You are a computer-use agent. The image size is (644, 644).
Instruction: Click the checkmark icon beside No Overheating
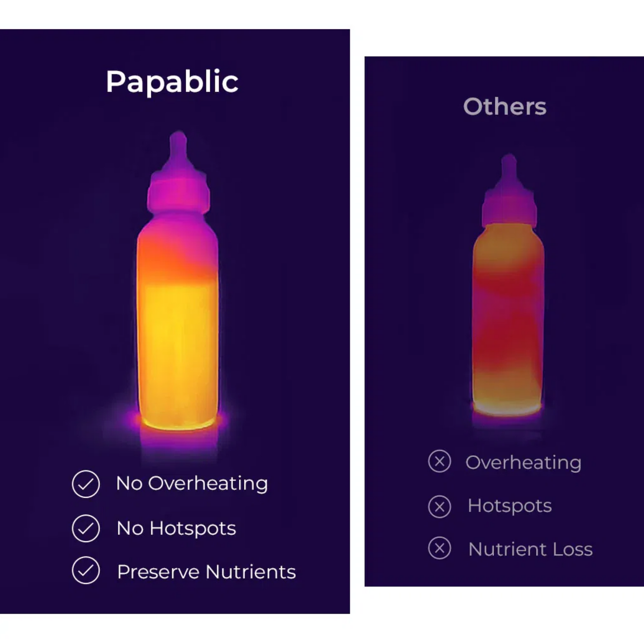86,484
